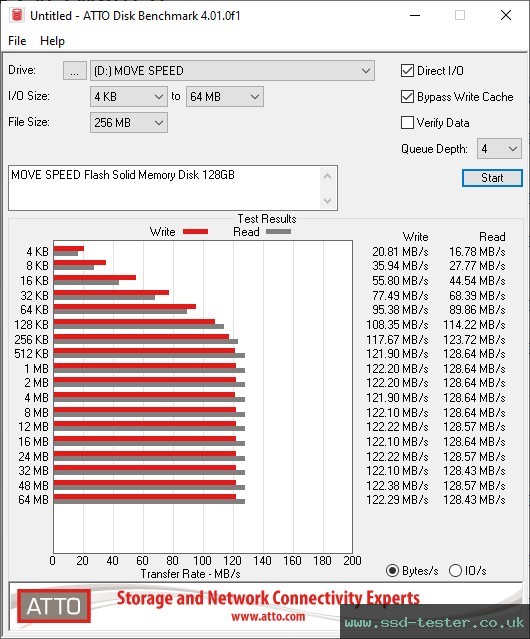Click the 4 KB read value 16.78 MB/s
This screenshot has width=530, height=639.
point(477,252)
